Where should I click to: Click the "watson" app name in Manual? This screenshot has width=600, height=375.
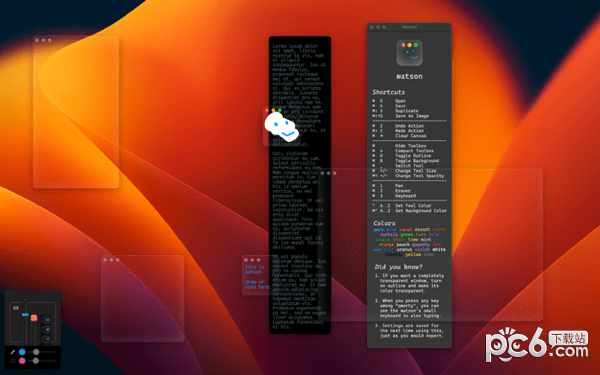(x=409, y=76)
